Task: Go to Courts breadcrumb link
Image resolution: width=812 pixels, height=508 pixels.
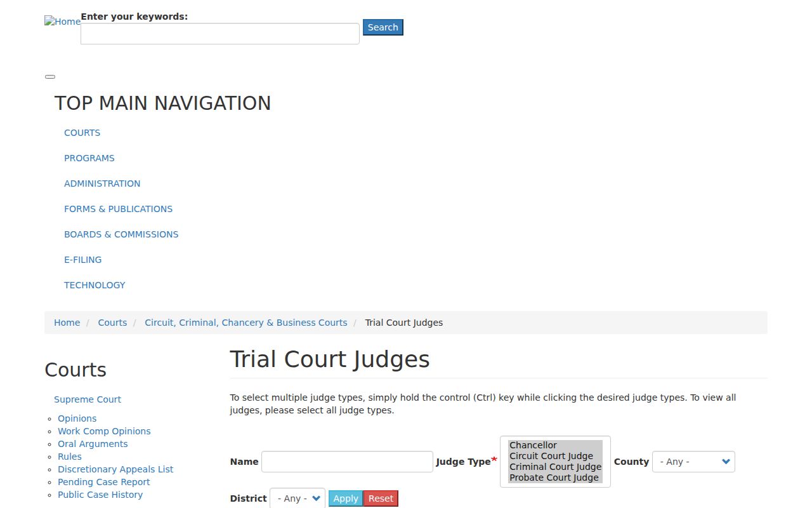Action: coord(112,323)
